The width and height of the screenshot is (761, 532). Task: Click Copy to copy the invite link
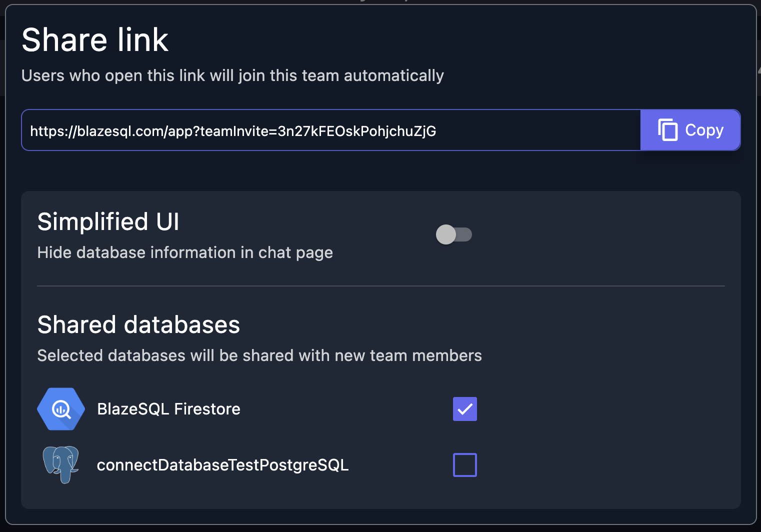tap(690, 130)
